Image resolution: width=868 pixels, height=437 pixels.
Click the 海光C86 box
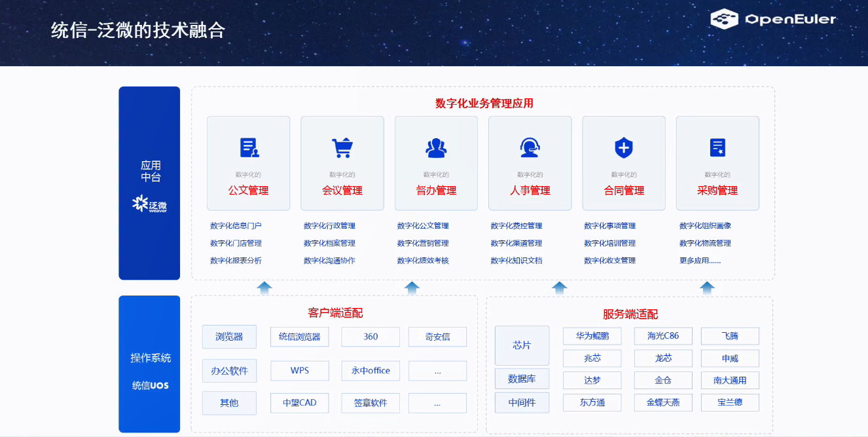(x=664, y=336)
